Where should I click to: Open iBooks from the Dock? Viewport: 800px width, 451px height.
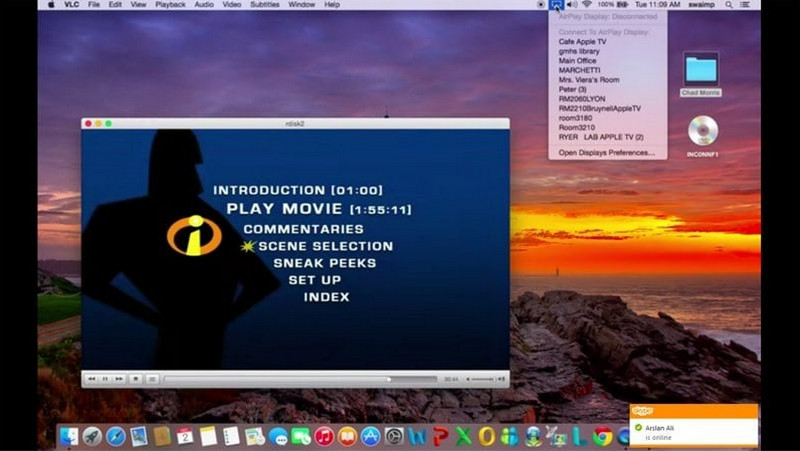[x=347, y=437]
